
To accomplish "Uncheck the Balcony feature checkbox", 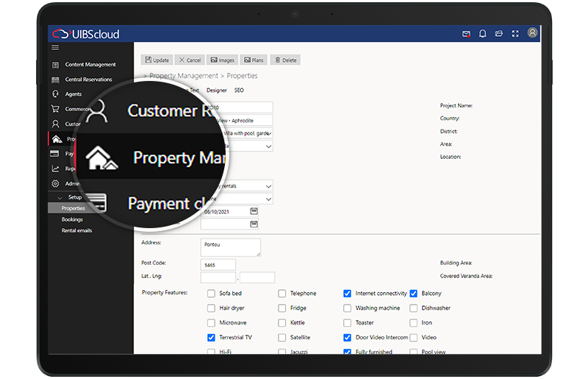I will (414, 294).
